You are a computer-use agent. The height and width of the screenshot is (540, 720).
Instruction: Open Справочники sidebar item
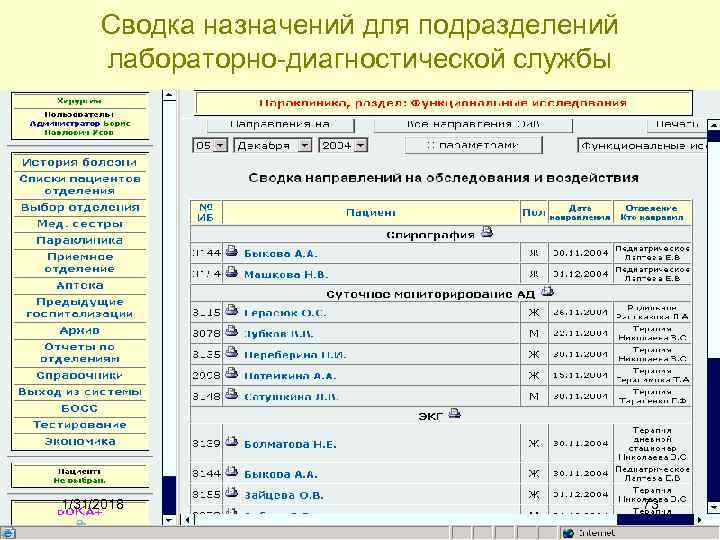click(x=79, y=376)
